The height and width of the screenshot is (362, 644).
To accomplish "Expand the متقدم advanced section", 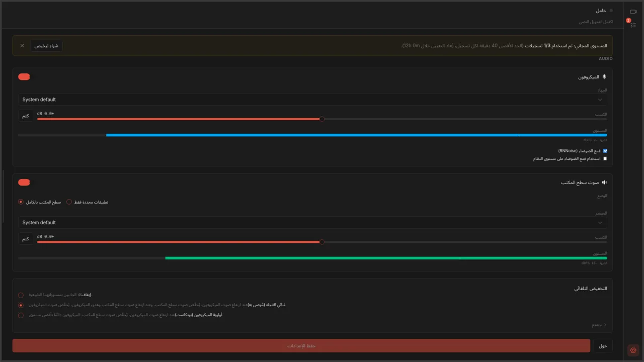I will point(599,325).
